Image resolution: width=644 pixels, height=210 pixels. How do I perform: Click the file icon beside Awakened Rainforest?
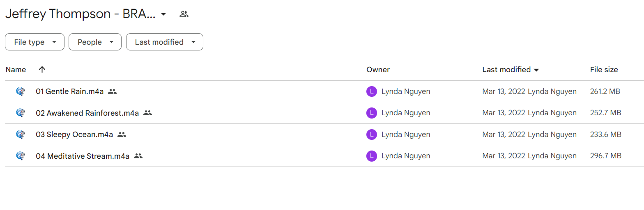tap(21, 113)
